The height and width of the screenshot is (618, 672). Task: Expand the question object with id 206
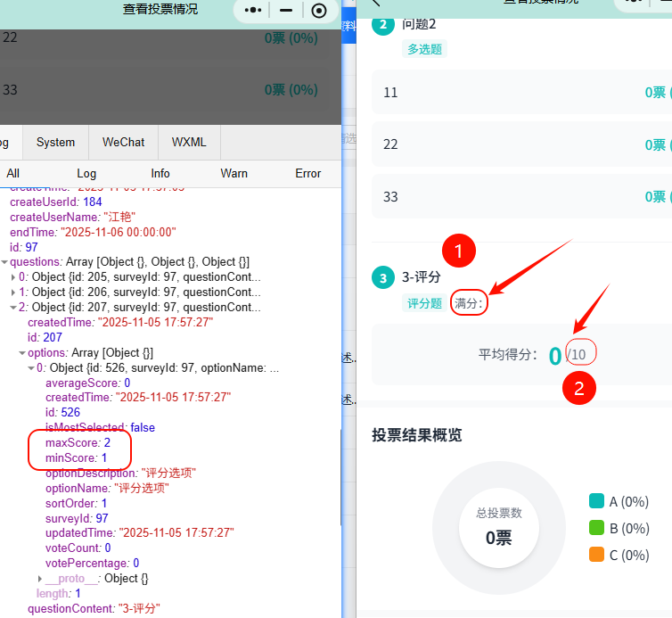[x=13, y=292]
